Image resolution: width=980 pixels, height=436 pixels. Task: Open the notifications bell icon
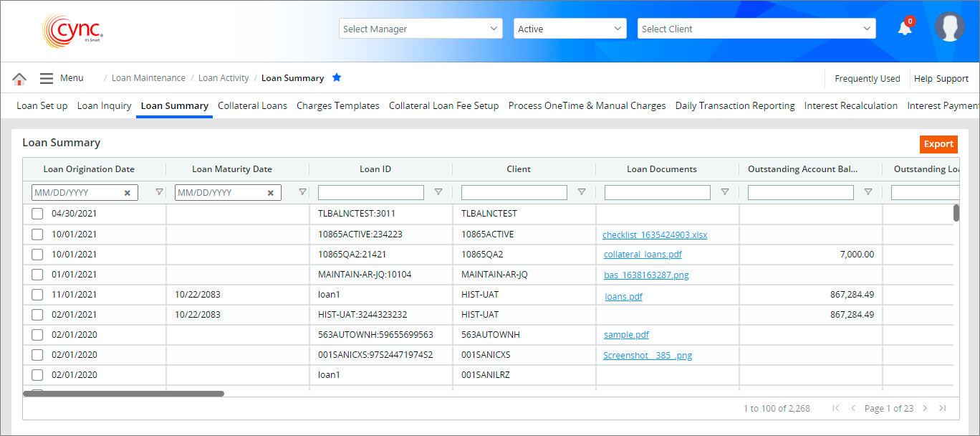905,29
